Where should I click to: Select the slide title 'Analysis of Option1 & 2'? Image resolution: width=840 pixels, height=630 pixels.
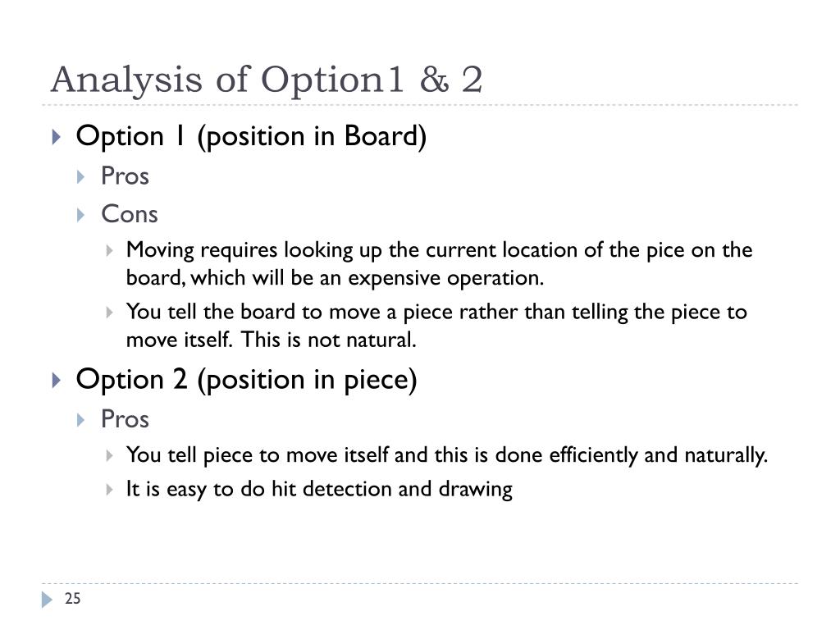click(267, 80)
